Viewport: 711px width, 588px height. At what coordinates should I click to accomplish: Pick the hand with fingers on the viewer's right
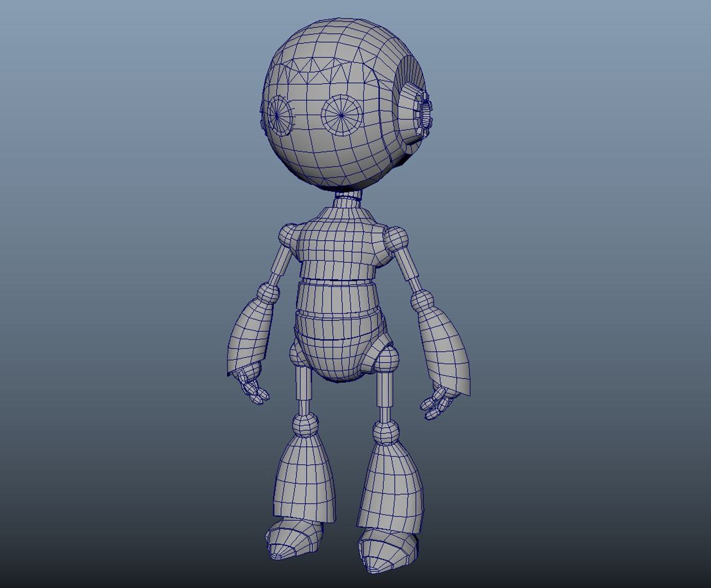tap(438, 402)
